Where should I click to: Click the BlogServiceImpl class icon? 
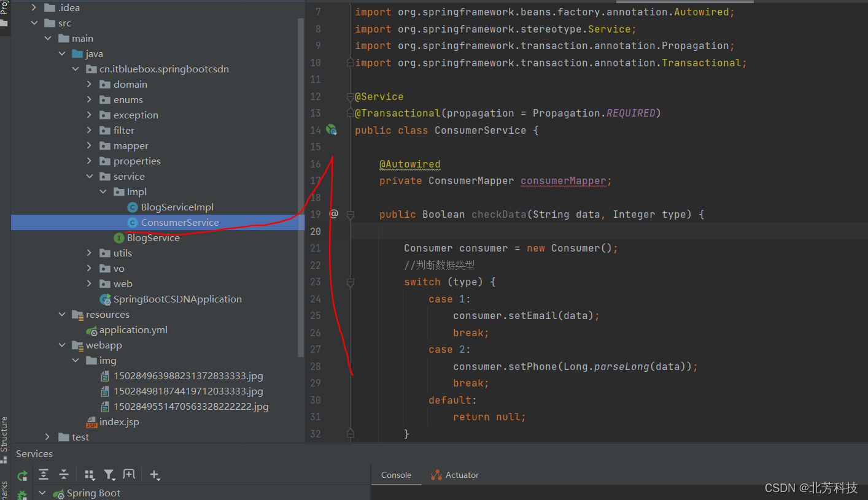pyautogui.click(x=132, y=207)
